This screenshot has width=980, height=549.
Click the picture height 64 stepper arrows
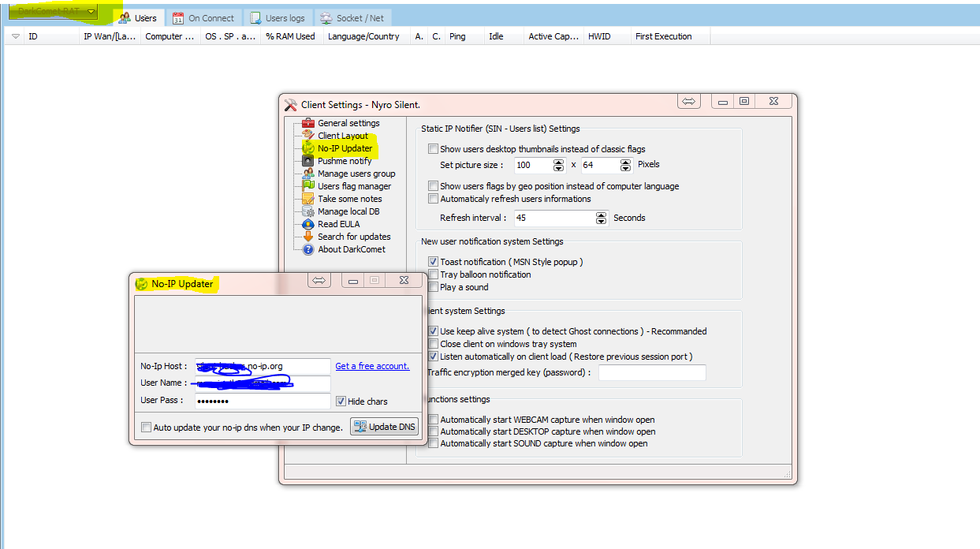point(626,165)
